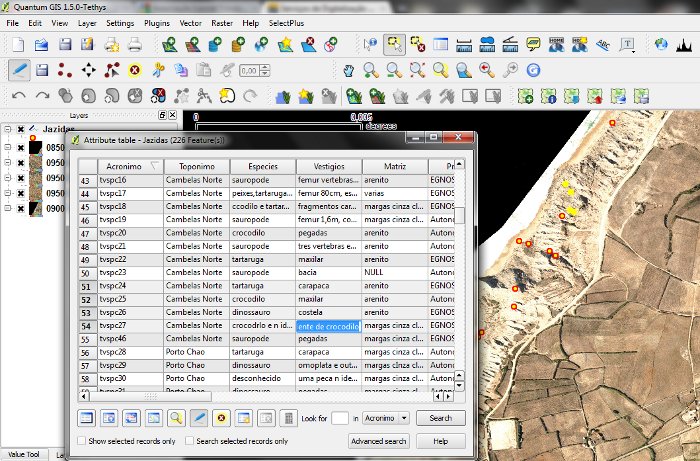Viewport: 700px width, 461px height.
Task: Enable Show selected records only checkbox
Action: [x=82, y=441]
